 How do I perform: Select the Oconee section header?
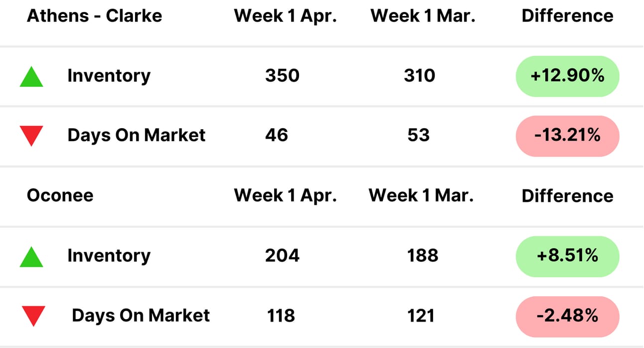point(60,195)
